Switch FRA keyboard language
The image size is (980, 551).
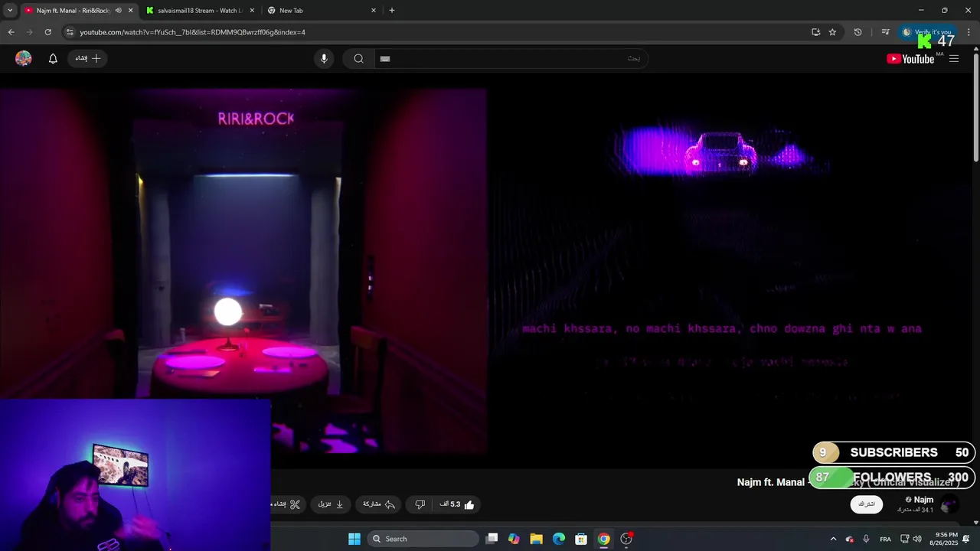(x=885, y=539)
